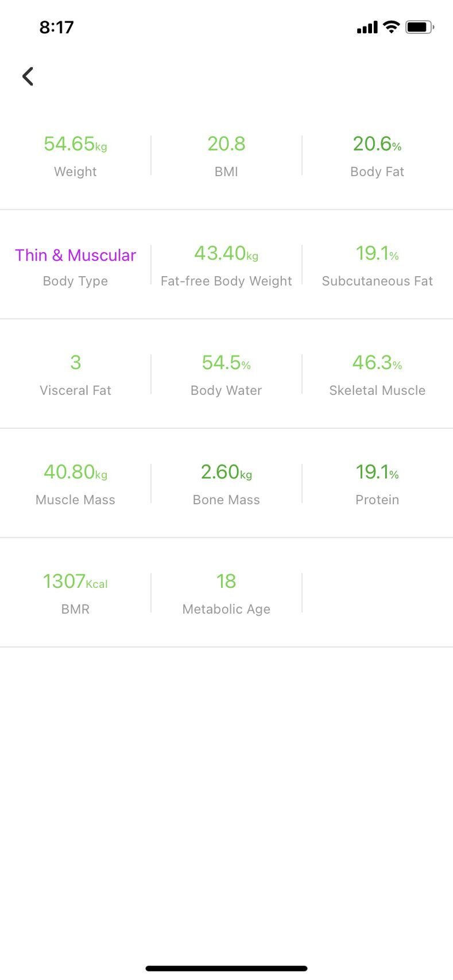
Task: Tap the home indicator bar
Action: (x=226, y=969)
